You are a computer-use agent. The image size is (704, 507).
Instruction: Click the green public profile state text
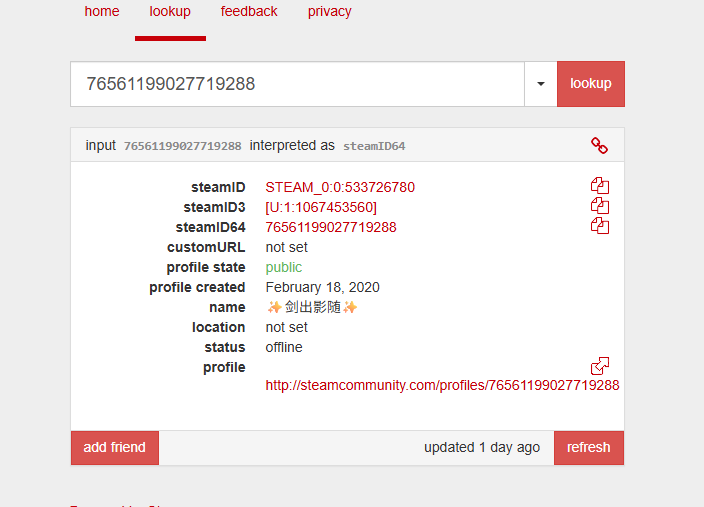pos(284,267)
